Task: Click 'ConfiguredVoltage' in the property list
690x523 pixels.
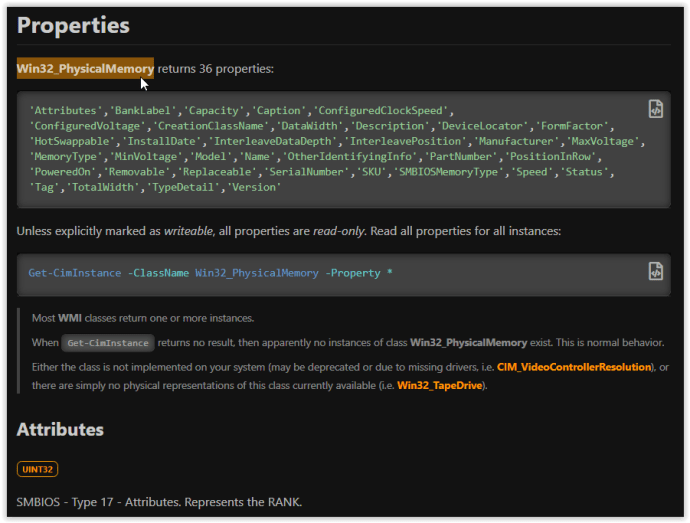Action: (87, 126)
